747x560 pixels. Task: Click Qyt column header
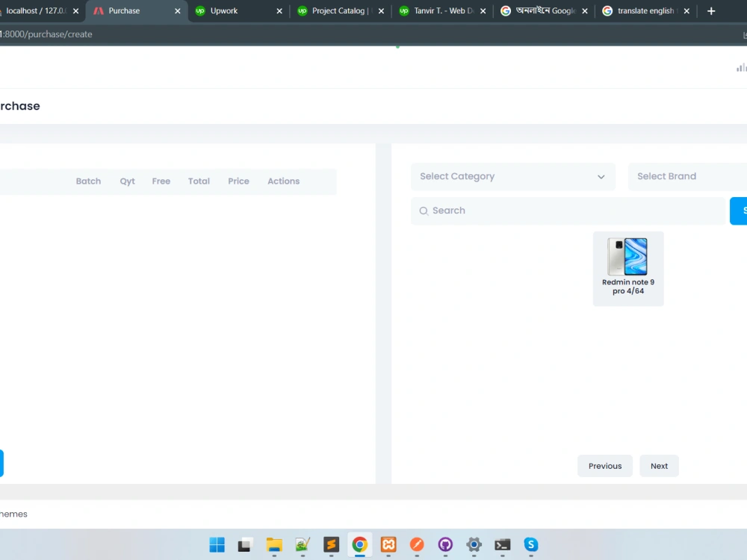127,181
